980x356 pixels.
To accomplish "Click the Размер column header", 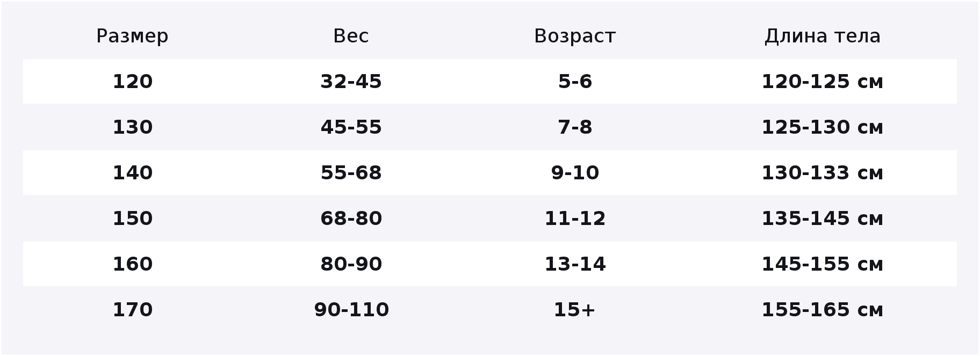I will click(x=132, y=36).
